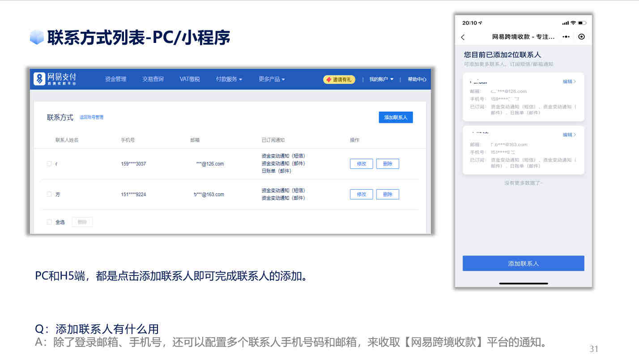Click phone number 151****9224

(133, 195)
